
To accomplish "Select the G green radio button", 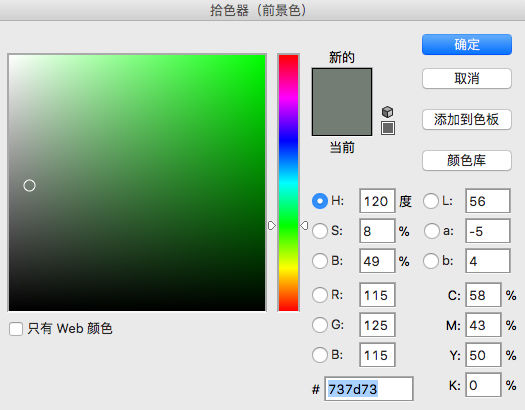I will point(319,325).
